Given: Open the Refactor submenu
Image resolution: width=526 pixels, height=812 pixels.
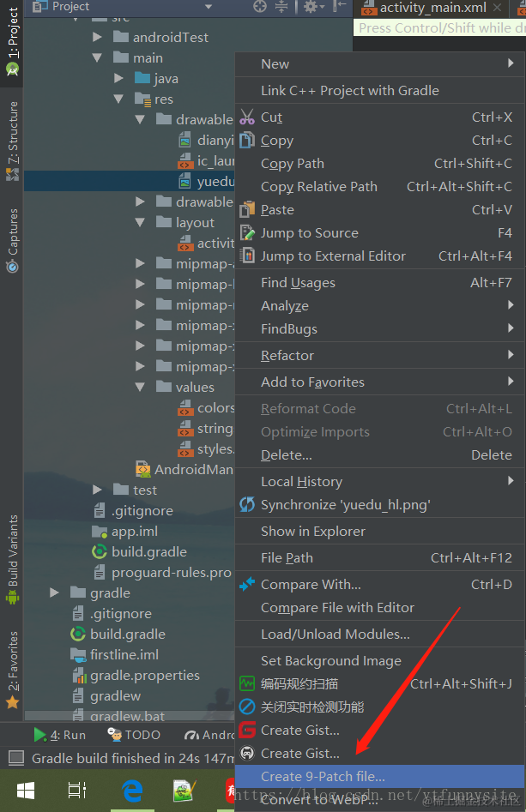Looking at the screenshot, I should pos(379,355).
